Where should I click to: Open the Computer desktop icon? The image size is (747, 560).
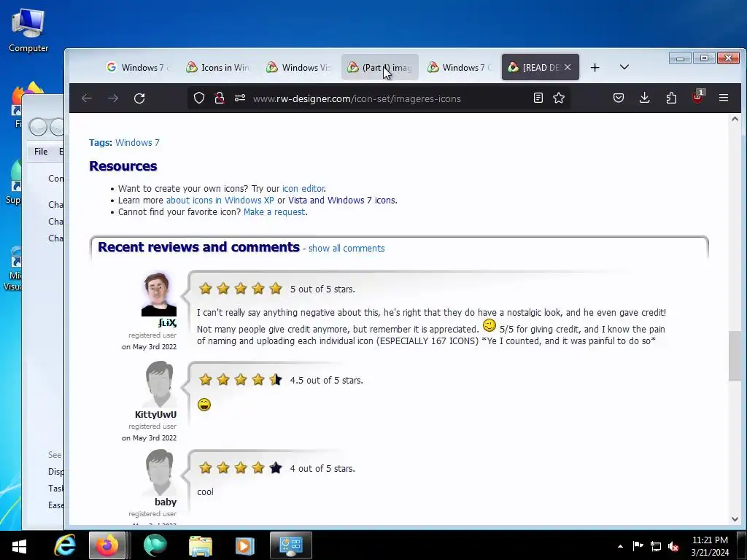28,30
